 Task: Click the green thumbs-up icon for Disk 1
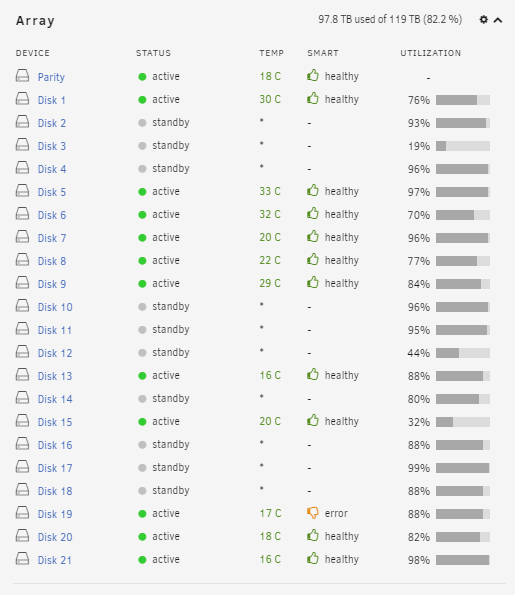[313, 99]
